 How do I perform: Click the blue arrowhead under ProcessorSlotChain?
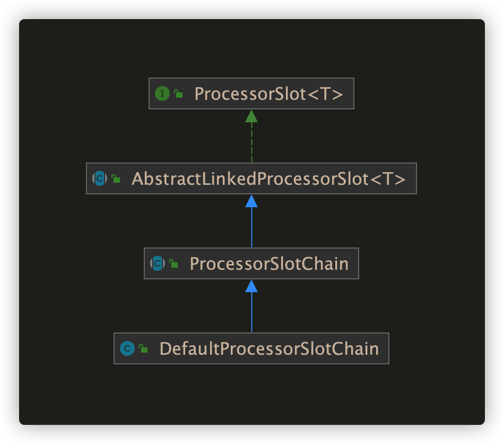[251, 286]
